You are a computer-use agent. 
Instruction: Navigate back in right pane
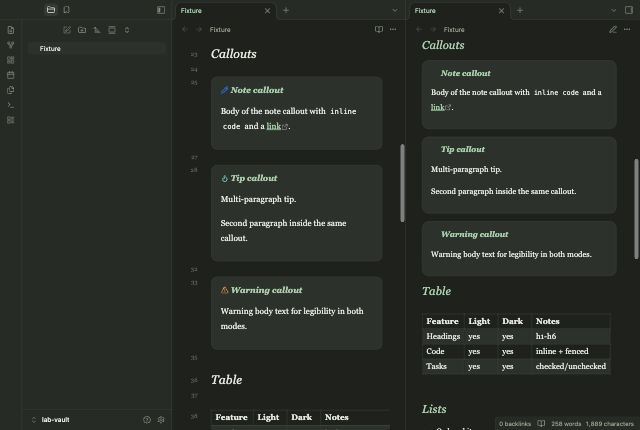click(419, 29)
